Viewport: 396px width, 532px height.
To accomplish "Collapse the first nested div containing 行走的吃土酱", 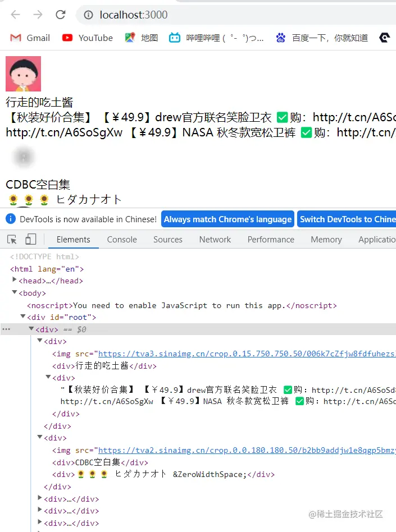I will [40, 340].
